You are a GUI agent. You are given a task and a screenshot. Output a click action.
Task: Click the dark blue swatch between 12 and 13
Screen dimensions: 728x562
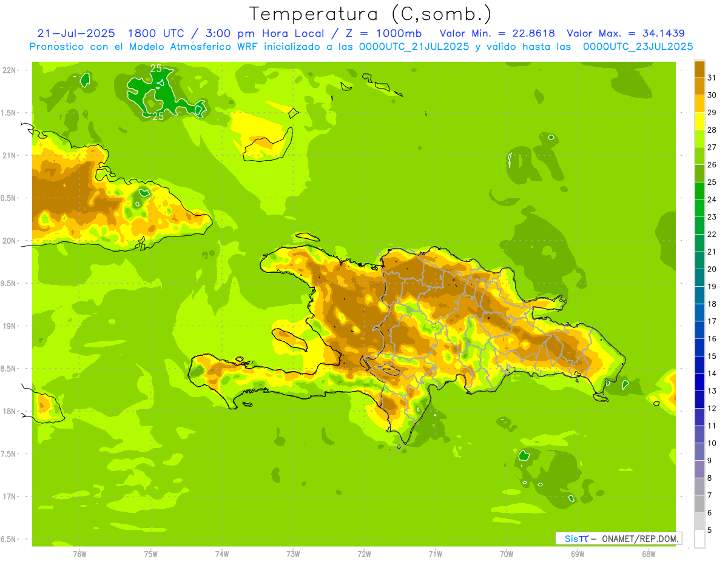[699, 400]
